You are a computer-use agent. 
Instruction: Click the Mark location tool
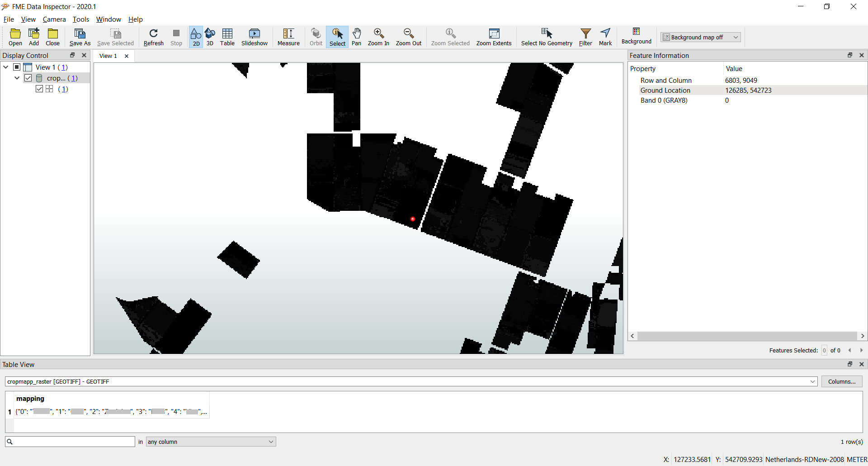pos(605,37)
